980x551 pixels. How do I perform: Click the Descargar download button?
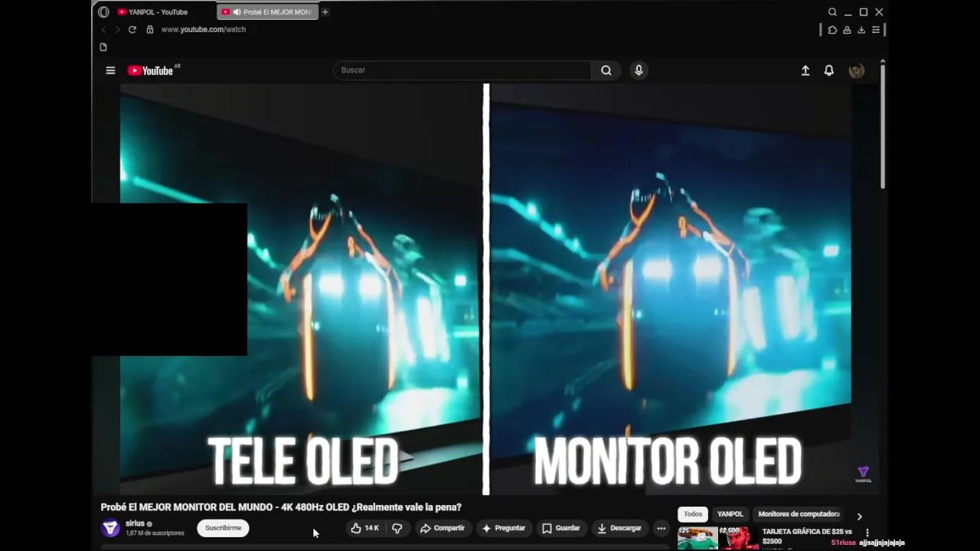[x=619, y=528]
